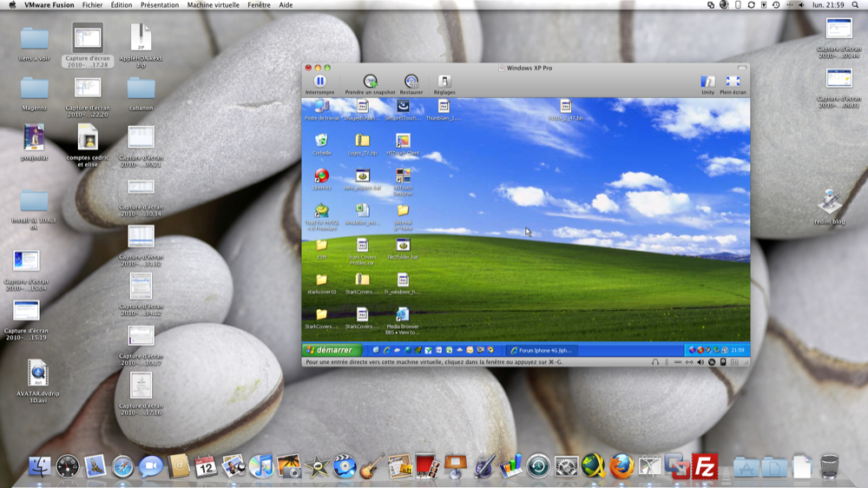Open FileZilla from the Dock
This screenshot has width=868, height=488.
705,466
